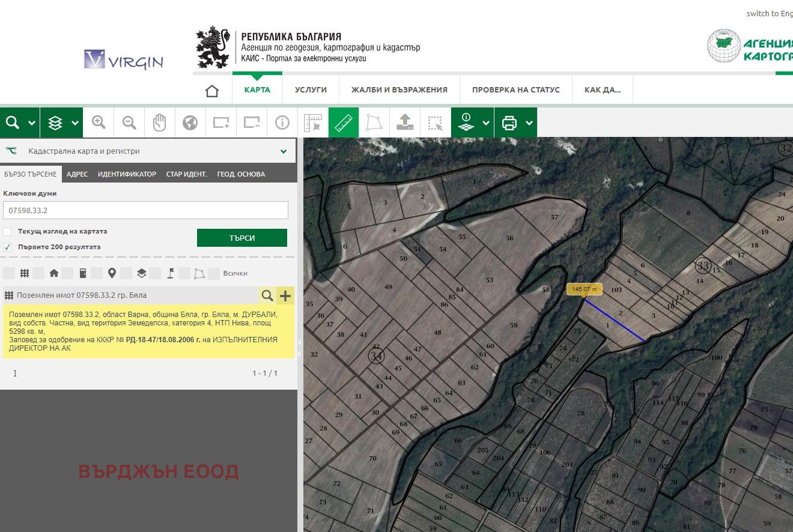Viewport: 793px width, 532px height.
Task: Expand the 'Кадастрална карта и регистри' dropdown
Action: coord(284,152)
